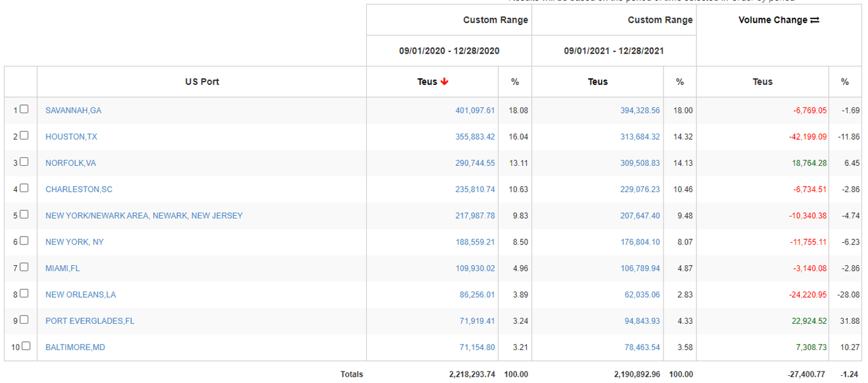Image resolution: width=868 pixels, height=383 pixels.
Task: Open the PORT EVERGLADES,FL port link
Action: pos(90,321)
